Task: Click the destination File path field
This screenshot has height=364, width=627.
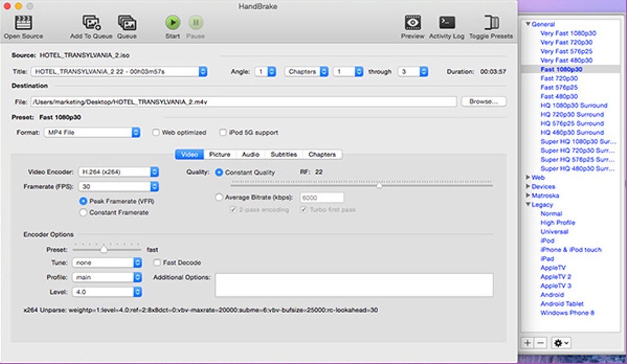Action: 243,102
